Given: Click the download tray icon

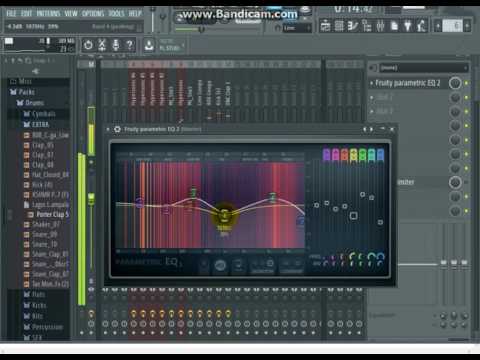Looking at the screenshot, I should tap(149, 45).
